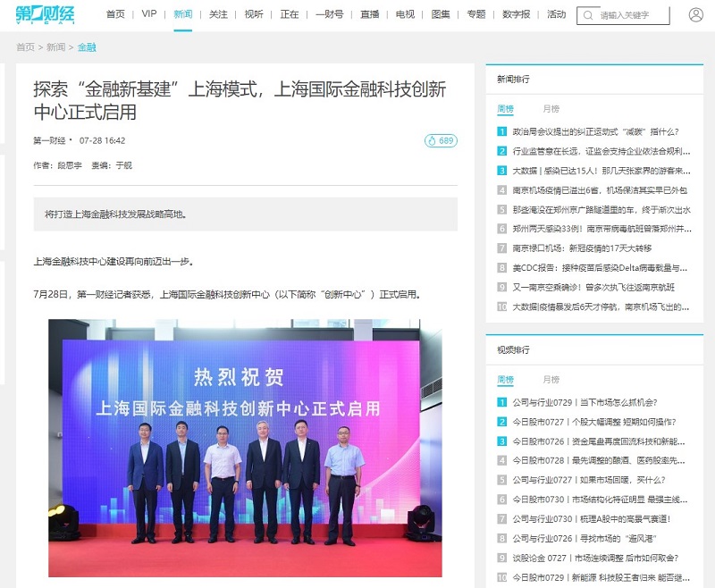
Task: Open video 今日股市0726 资金尾盘
Action: tap(599, 441)
